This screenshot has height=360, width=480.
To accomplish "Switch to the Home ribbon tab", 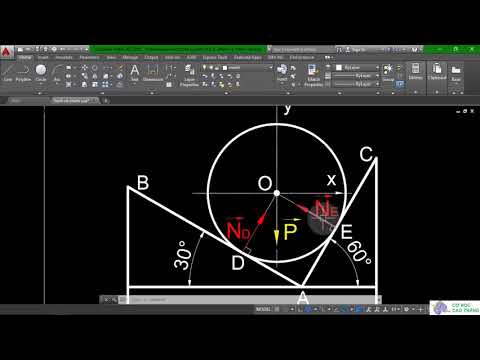I will pyautogui.click(x=25, y=57).
